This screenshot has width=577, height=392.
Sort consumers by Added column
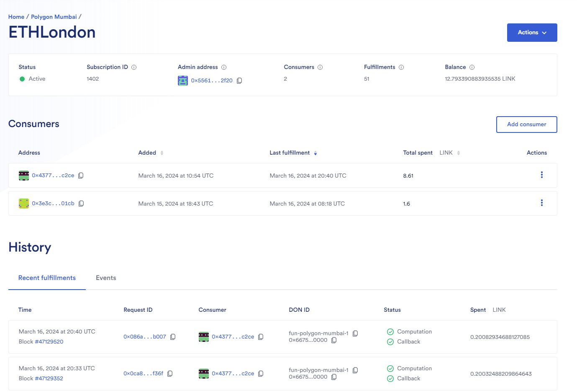coord(162,153)
